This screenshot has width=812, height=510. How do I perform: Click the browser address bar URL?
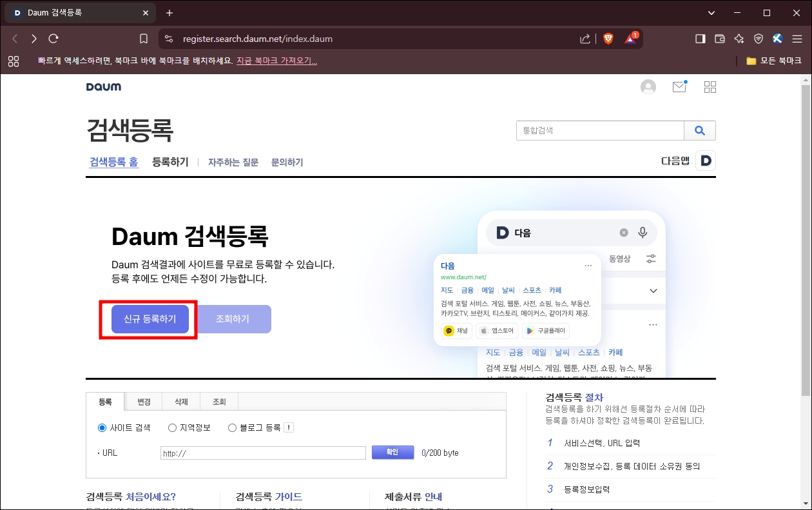(x=258, y=39)
